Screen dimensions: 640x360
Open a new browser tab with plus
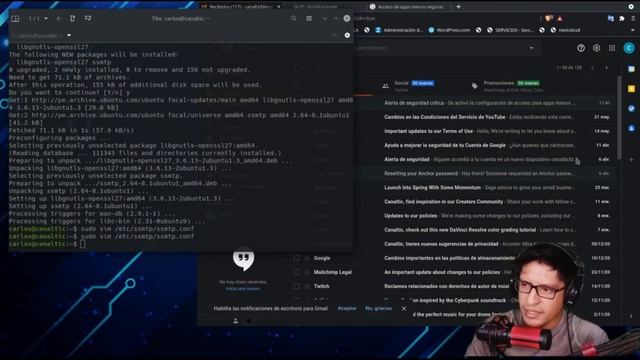click(458, 7)
